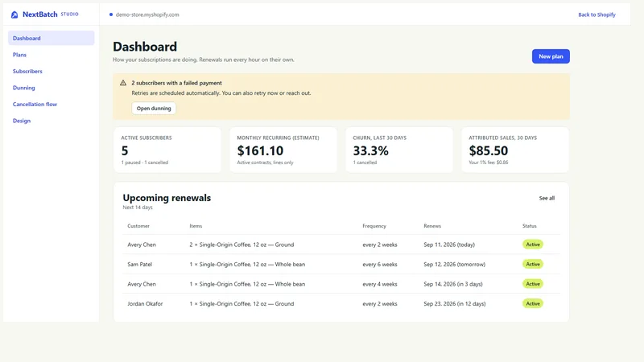Viewport: 644px width, 362px height.
Task: Select the Jordan Okafor customer name
Action: click(x=145, y=304)
